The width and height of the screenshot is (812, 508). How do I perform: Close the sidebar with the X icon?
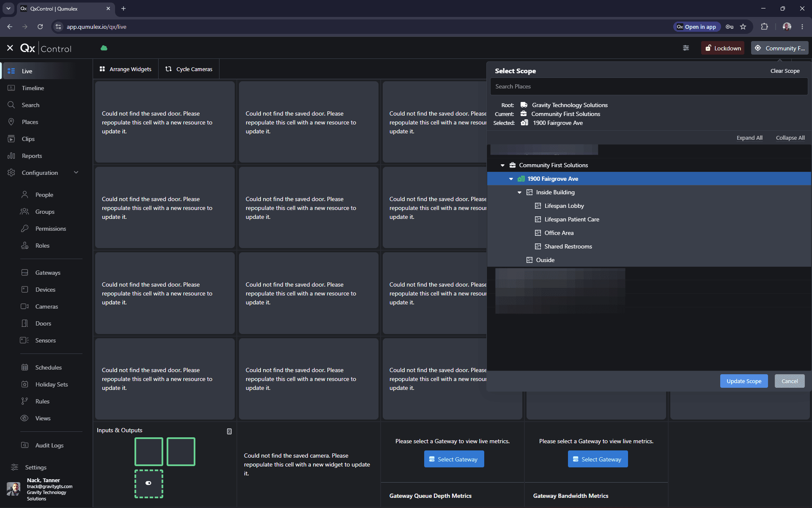[10, 48]
